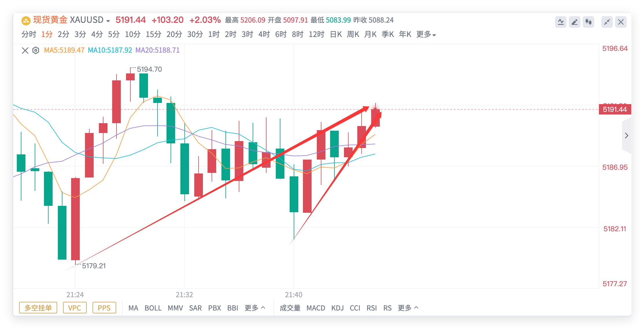644x329 pixels.
Task: Switch to the 日K timeframe tab
Action: tap(336, 34)
